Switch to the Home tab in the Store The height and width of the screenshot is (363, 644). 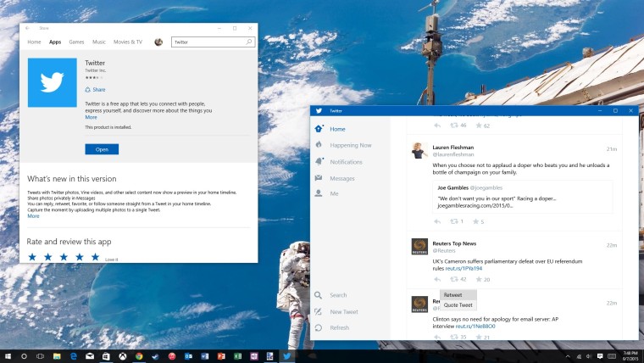click(x=34, y=42)
